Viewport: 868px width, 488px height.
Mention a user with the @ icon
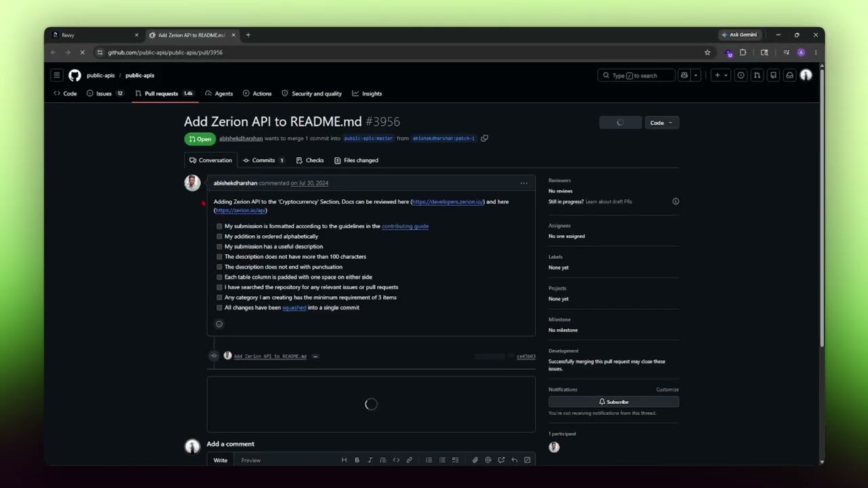(488, 460)
